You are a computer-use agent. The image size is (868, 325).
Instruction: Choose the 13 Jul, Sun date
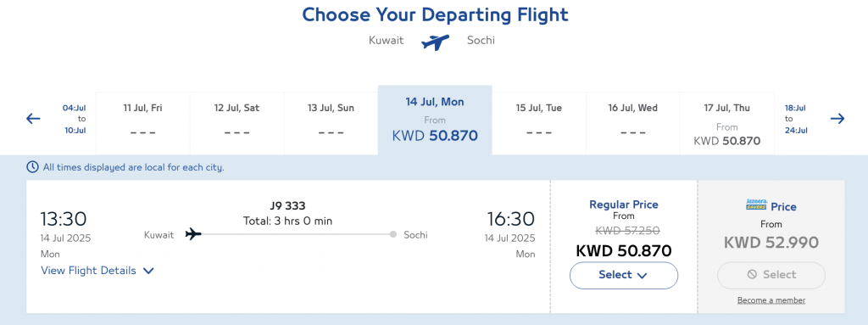click(331, 124)
